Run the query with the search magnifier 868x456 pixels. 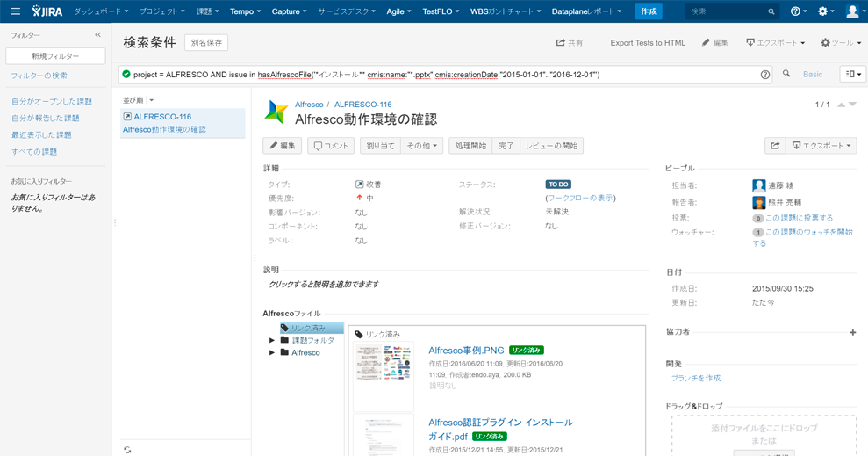(x=786, y=74)
